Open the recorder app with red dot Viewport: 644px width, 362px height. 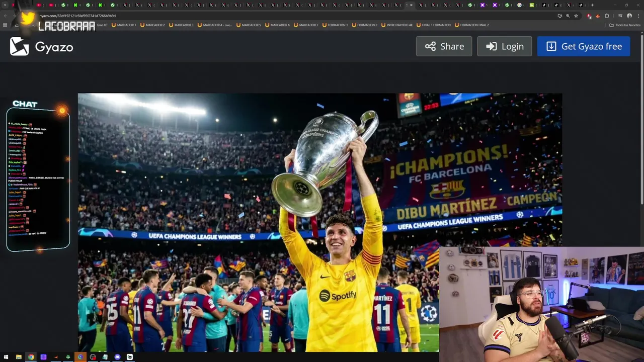(93, 357)
